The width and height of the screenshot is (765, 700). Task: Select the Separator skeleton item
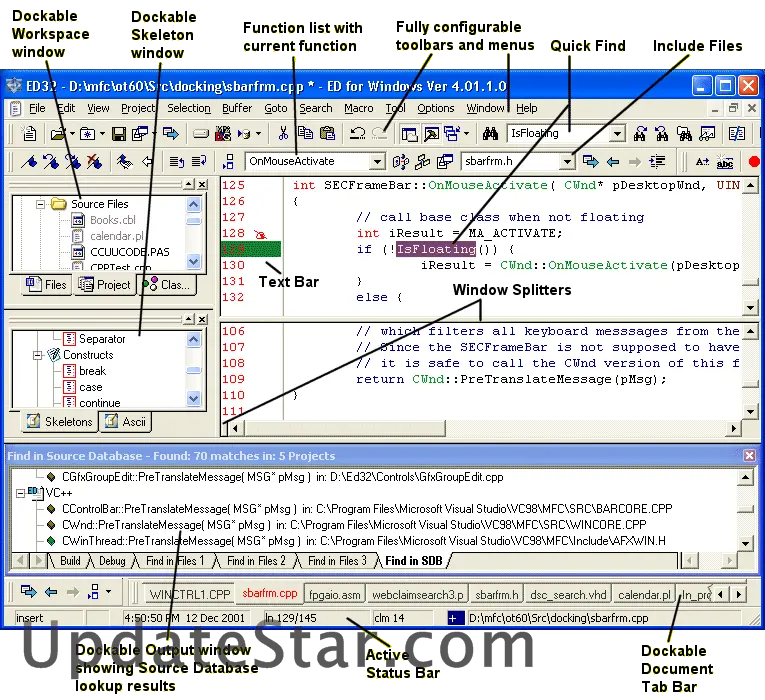[102, 339]
